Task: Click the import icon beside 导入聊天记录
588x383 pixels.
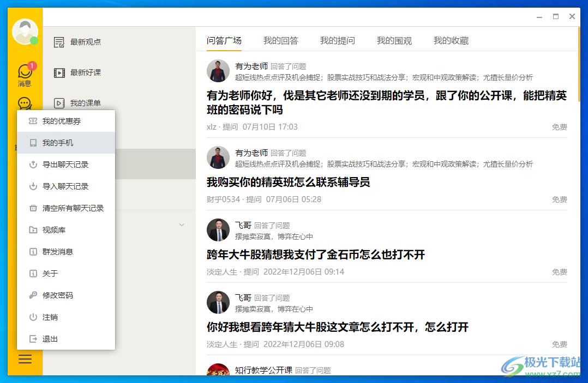Action: click(33, 186)
